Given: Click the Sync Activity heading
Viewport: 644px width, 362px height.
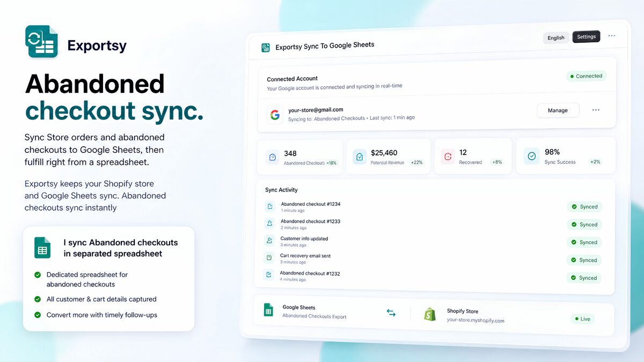Looking at the screenshot, I should [281, 190].
